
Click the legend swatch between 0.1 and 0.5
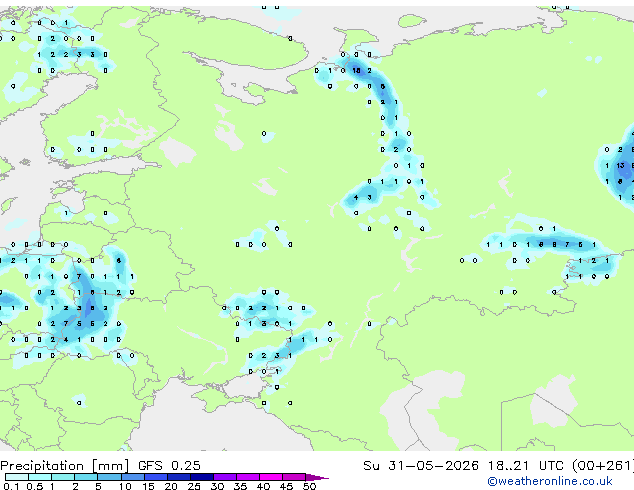point(17,477)
